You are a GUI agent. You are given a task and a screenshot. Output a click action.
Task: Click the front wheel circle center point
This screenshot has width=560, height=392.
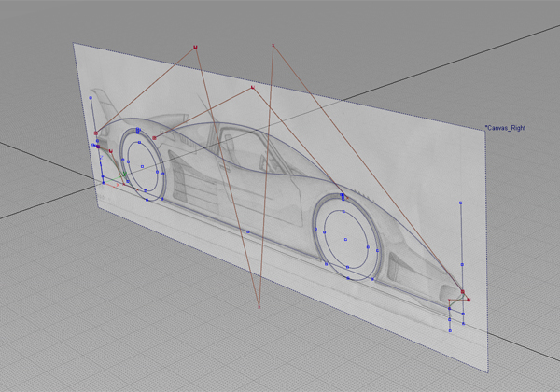click(x=345, y=239)
